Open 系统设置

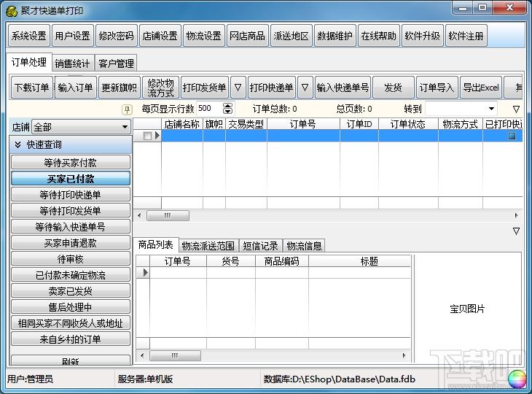pyautogui.click(x=29, y=36)
